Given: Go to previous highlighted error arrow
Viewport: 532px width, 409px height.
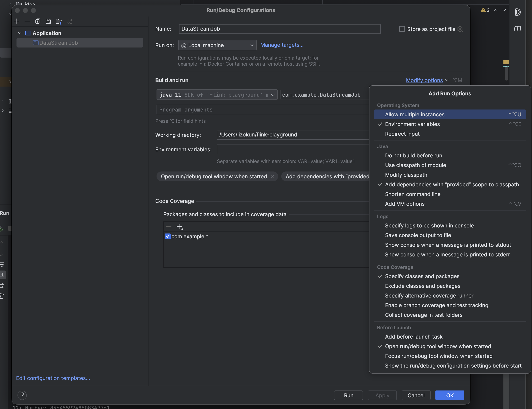Looking at the screenshot, I should [x=496, y=10].
